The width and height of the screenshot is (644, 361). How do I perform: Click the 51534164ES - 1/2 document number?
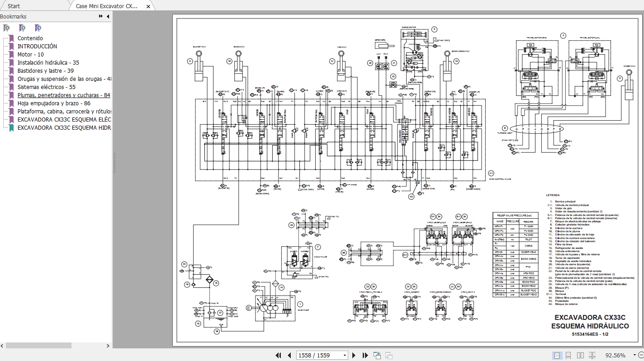point(590,334)
